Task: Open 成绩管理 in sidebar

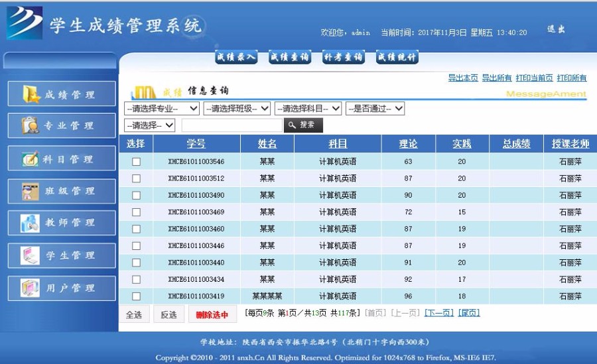Action: (62, 93)
